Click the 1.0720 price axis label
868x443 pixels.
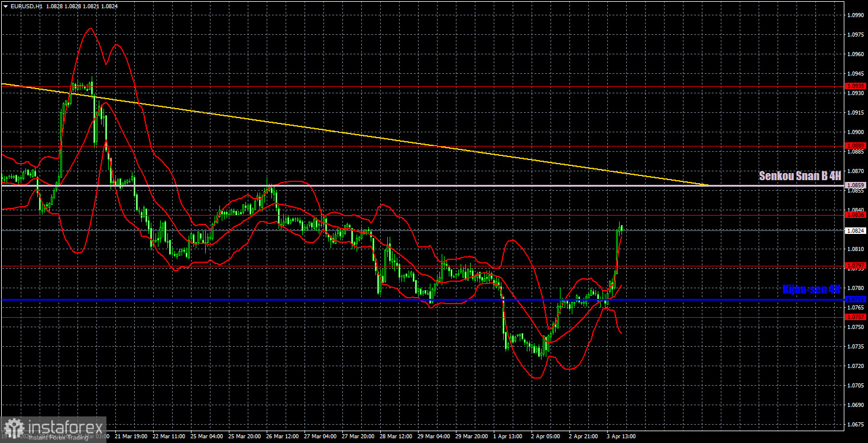(855, 366)
